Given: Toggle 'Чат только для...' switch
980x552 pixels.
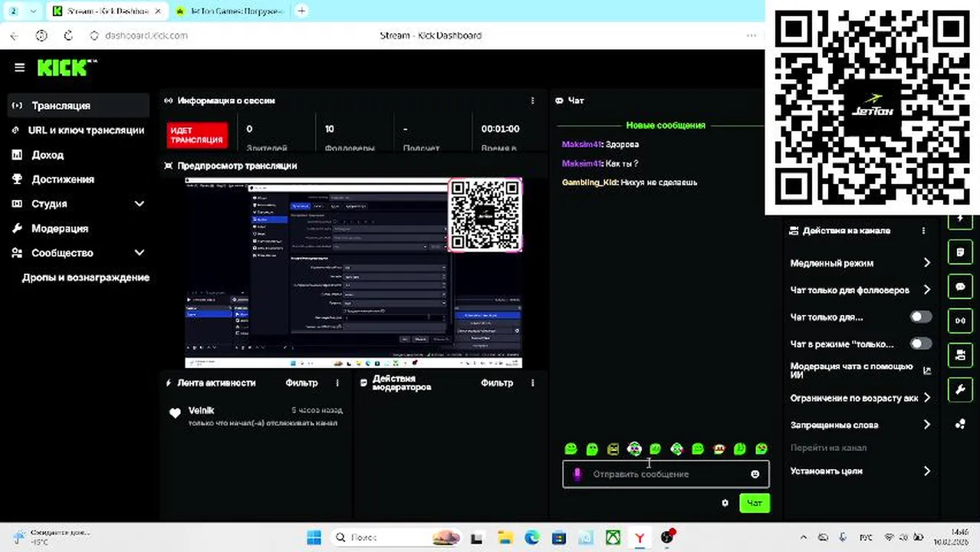Looking at the screenshot, I should 920,317.
